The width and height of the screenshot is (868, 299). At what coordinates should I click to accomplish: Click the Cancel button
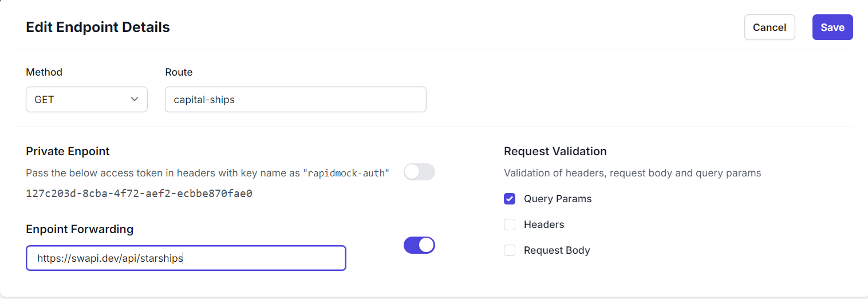[769, 27]
